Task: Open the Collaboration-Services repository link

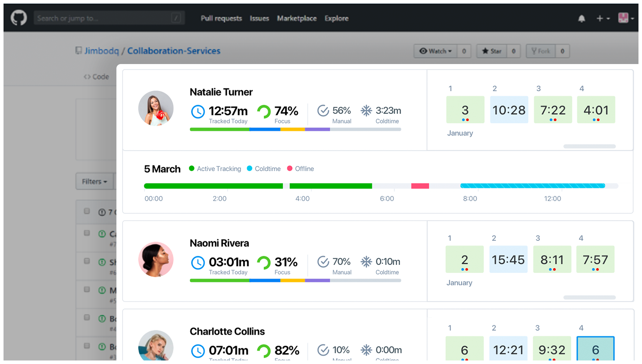Action: pos(173,51)
